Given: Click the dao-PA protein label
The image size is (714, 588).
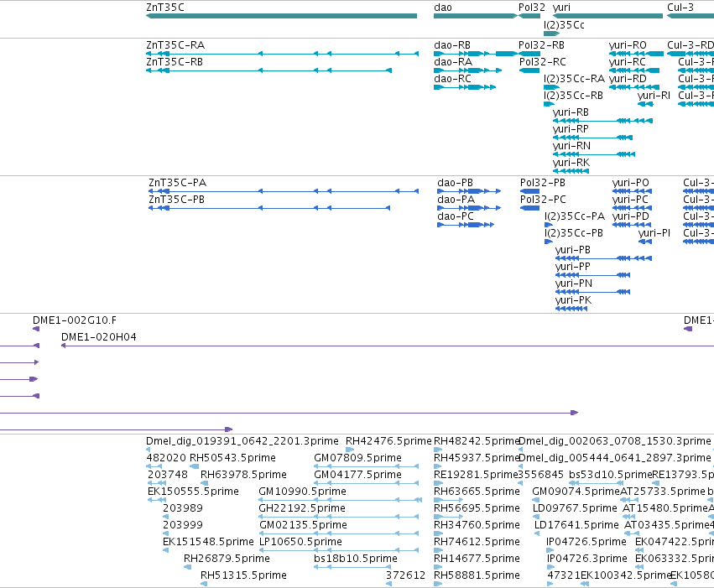Looking at the screenshot, I should coord(456,200).
